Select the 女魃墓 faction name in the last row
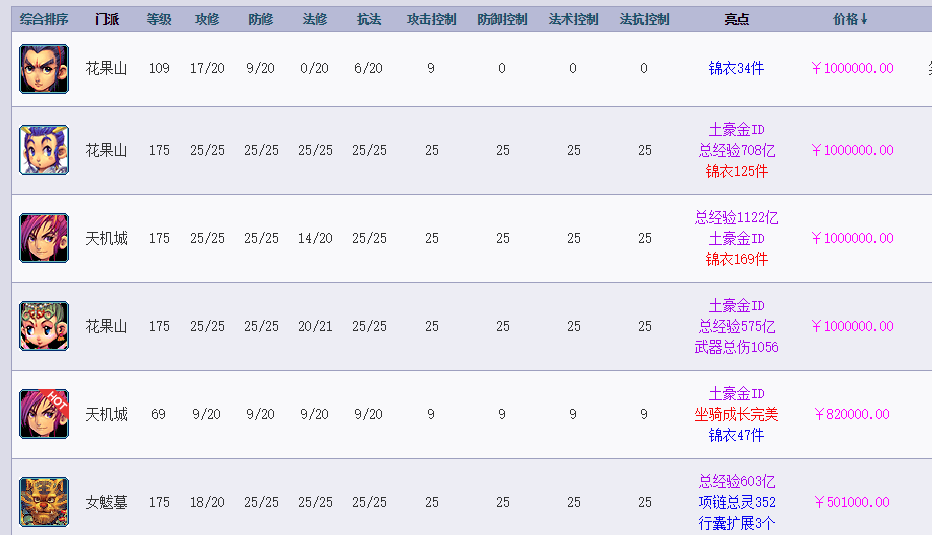This screenshot has width=932, height=535. point(106,502)
